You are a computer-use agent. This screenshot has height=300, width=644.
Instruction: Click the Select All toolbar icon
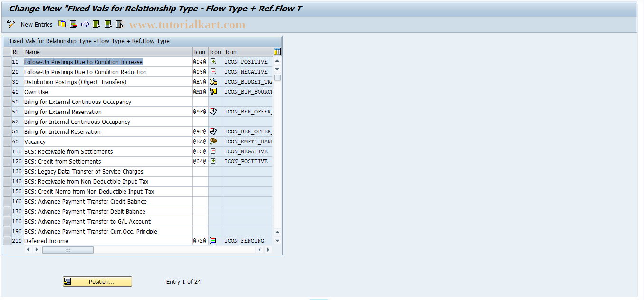[96, 24]
